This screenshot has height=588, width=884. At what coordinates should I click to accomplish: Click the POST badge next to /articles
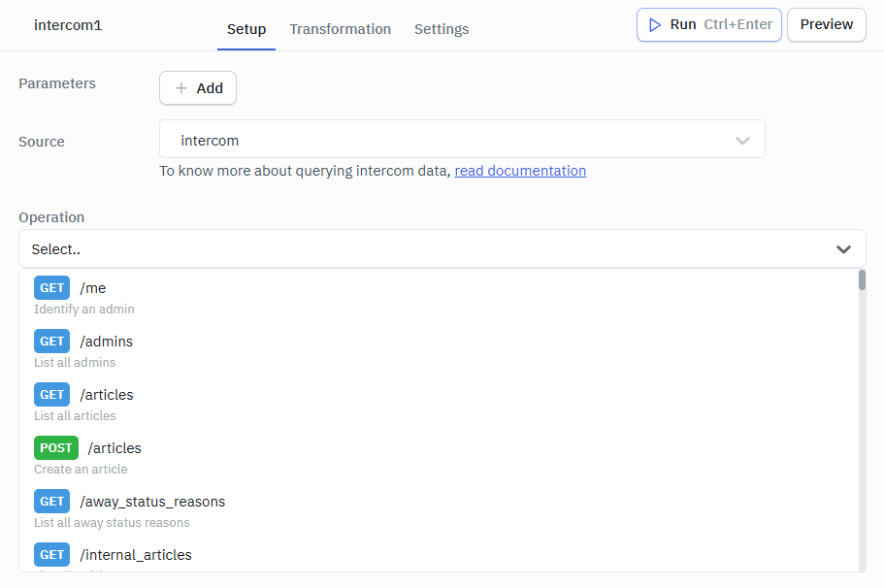[56, 448]
